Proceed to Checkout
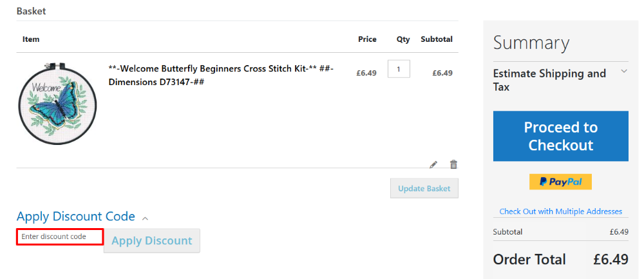The image size is (644, 279). pos(560,136)
